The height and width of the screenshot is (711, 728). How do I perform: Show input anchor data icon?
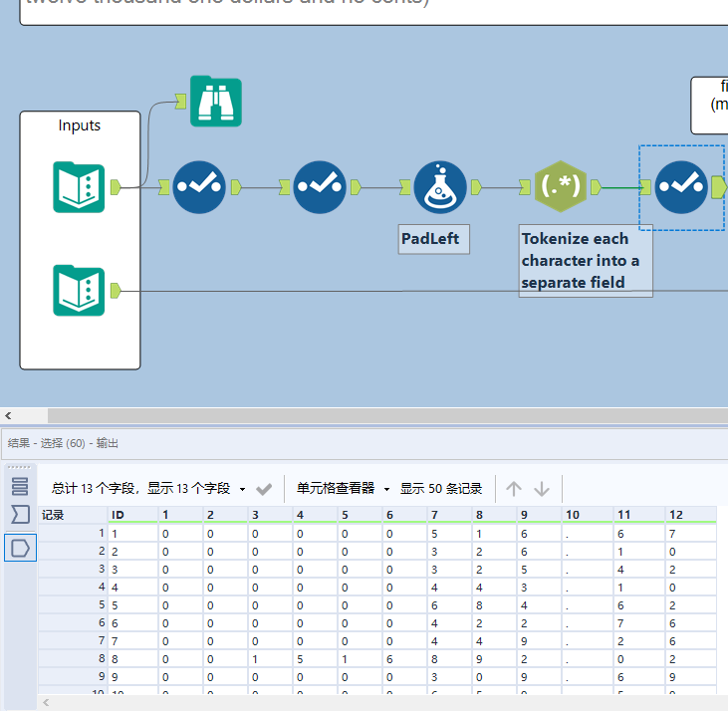coord(20,514)
